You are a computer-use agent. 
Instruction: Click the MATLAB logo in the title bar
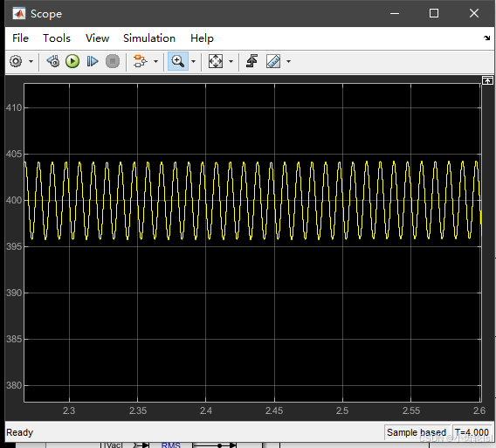[18, 14]
